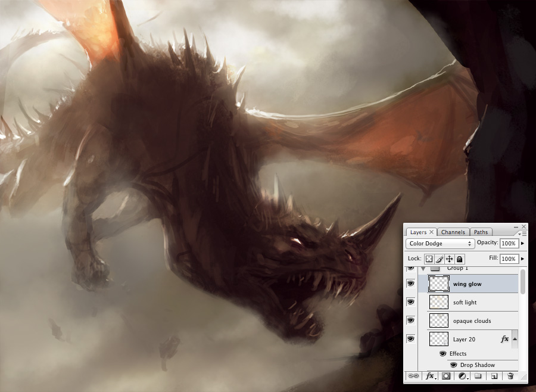Toggle Drop Shadow effect visibility
536x392 pixels.
454,365
